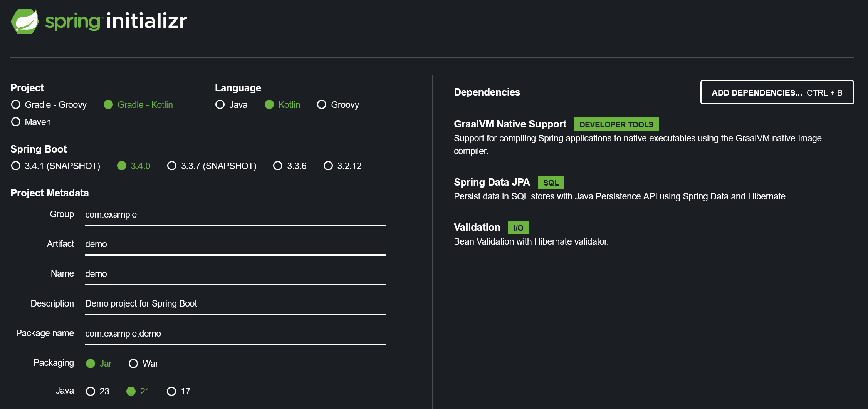Click the SQL tag badge
The width and height of the screenshot is (868, 409).
tap(551, 183)
